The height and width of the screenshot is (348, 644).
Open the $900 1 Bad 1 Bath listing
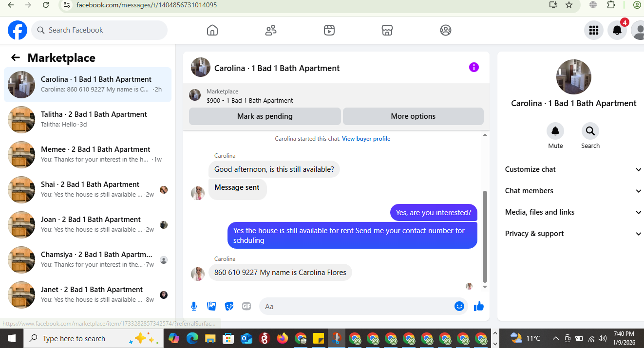pos(250,101)
